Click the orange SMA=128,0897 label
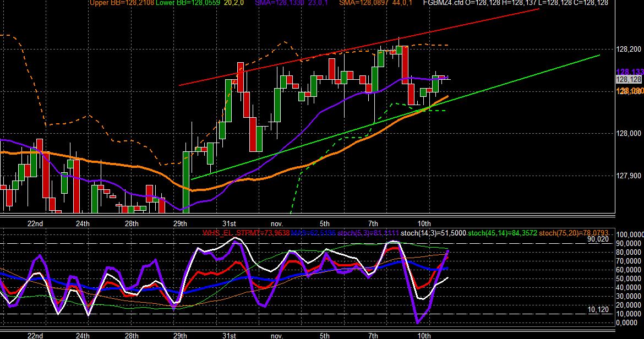 tap(364, 3)
